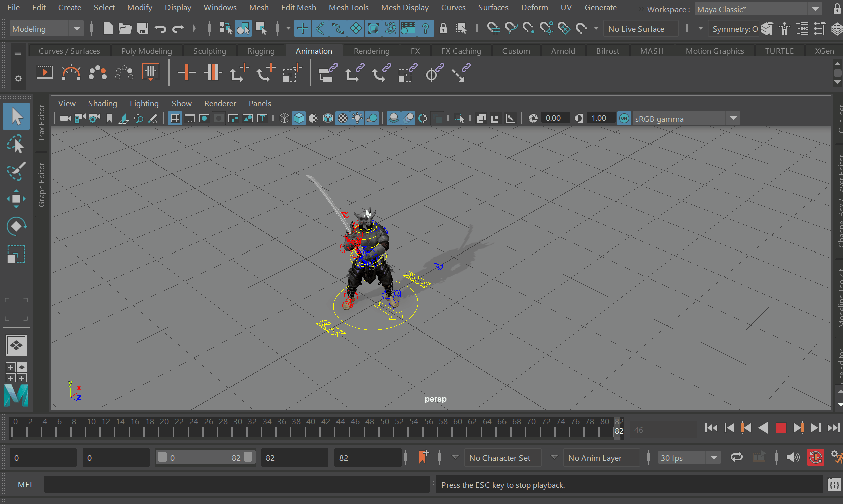843x504 pixels.
Task: Expand the sRGB gamma view transform dropdown
Action: coord(733,118)
